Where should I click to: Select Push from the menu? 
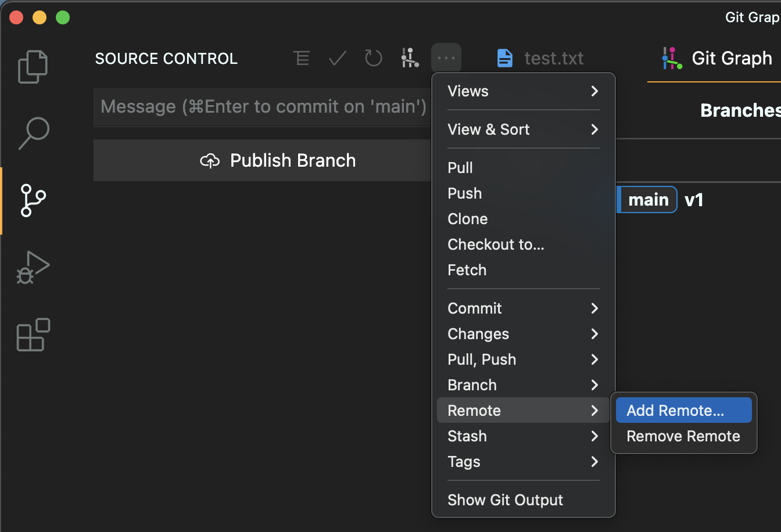(x=523, y=193)
